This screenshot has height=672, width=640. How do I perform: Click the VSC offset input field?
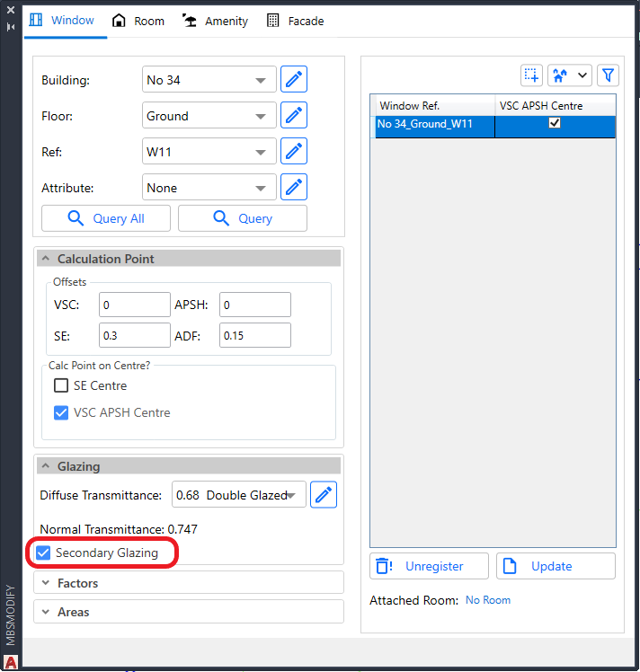pos(134,305)
